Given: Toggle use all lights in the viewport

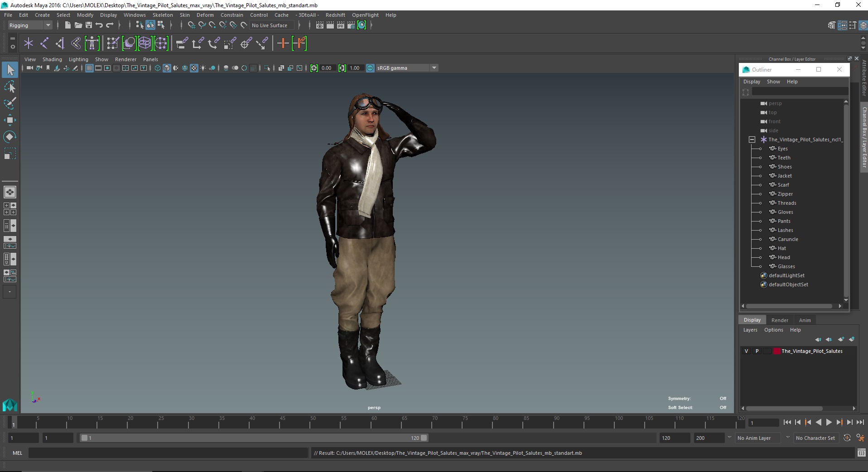Looking at the screenshot, I should point(203,68).
